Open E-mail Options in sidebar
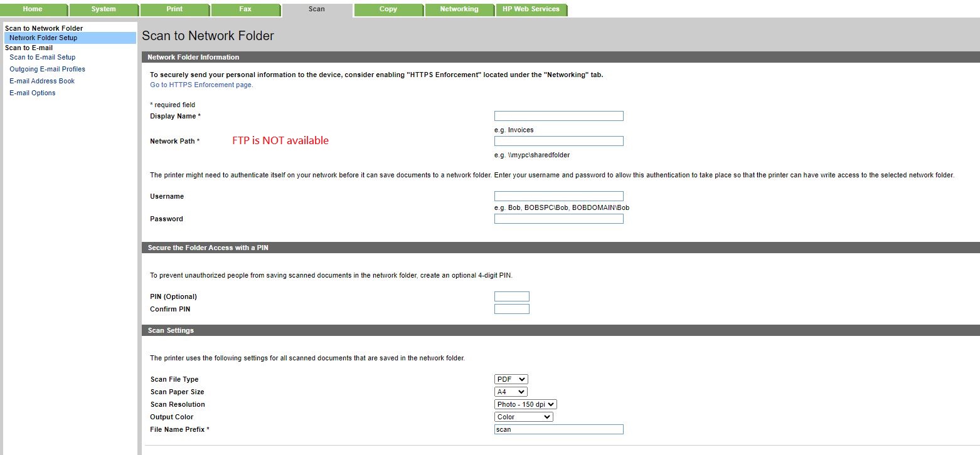Viewport: 980px width, 455px height. [32, 93]
